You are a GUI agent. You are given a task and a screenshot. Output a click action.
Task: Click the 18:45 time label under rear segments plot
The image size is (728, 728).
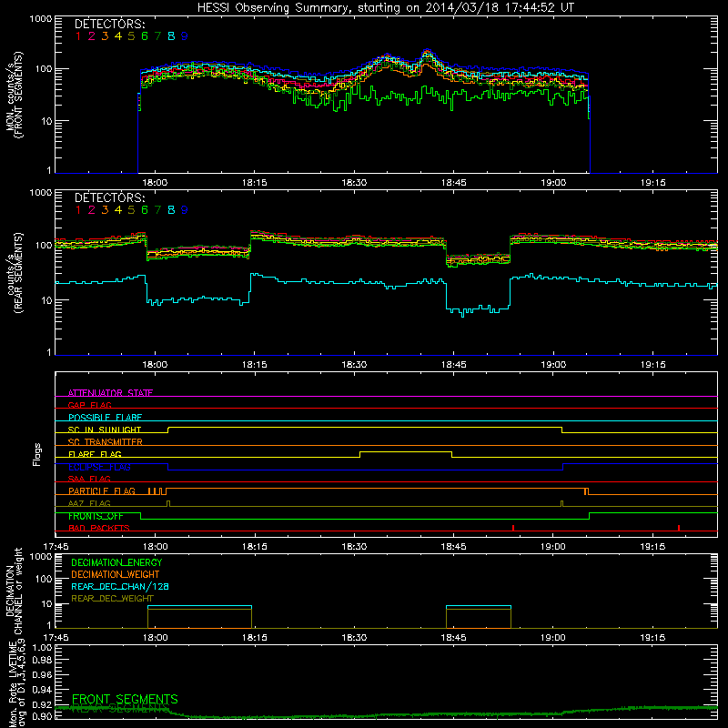click(453, 365)
